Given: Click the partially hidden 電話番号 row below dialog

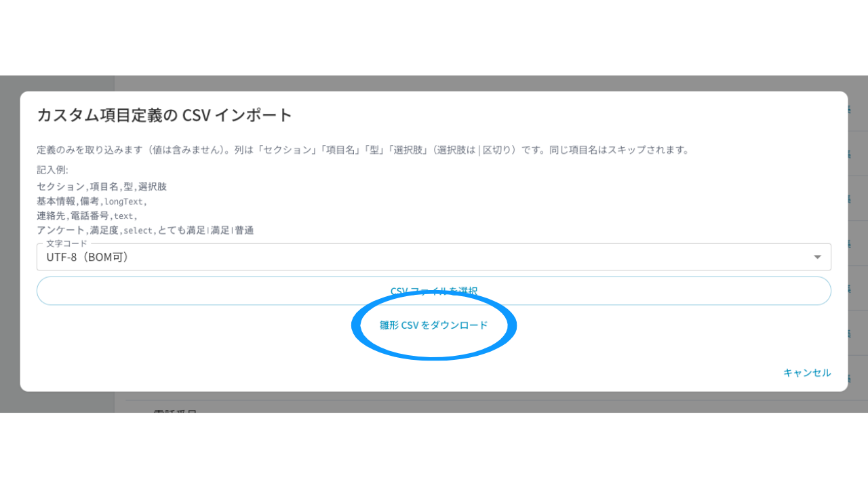Looking at the screenshot, I should click(175, 410).
